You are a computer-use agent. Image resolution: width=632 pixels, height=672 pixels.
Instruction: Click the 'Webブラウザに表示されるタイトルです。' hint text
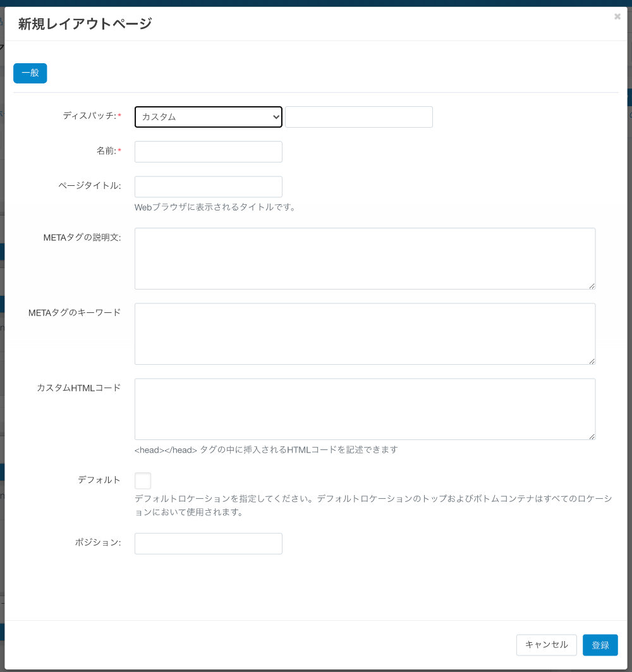tap(215, 207)
